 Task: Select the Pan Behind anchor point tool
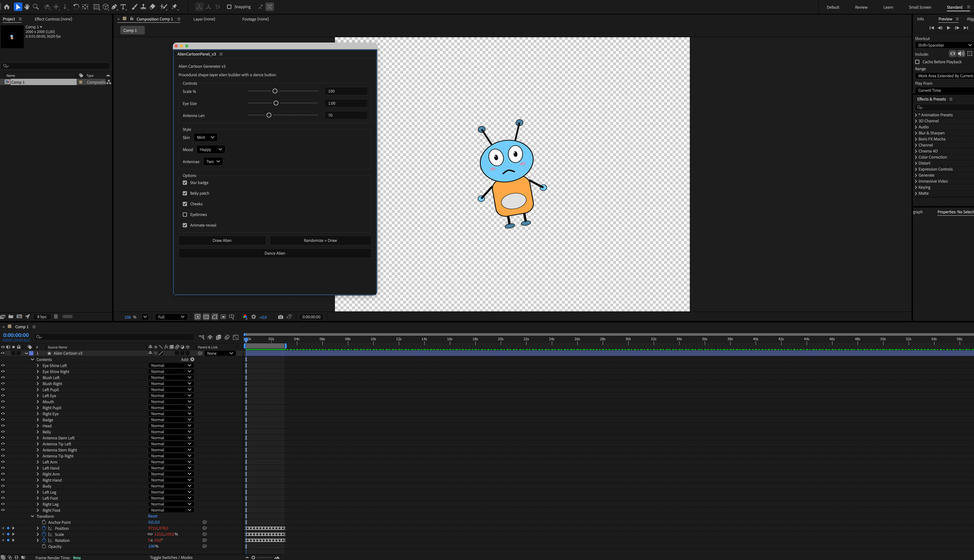[x=85, y=7]
